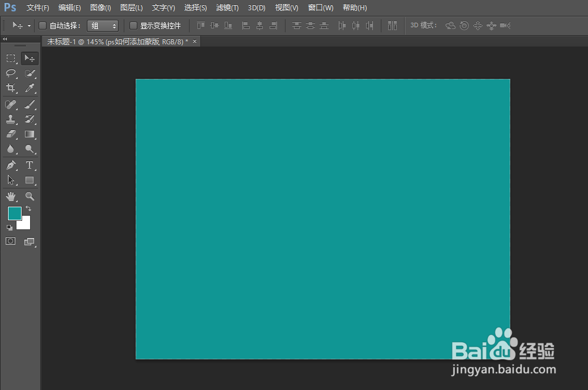Click Auto-Align Layers icon
The image size is (588, 390).
[392, 26]
